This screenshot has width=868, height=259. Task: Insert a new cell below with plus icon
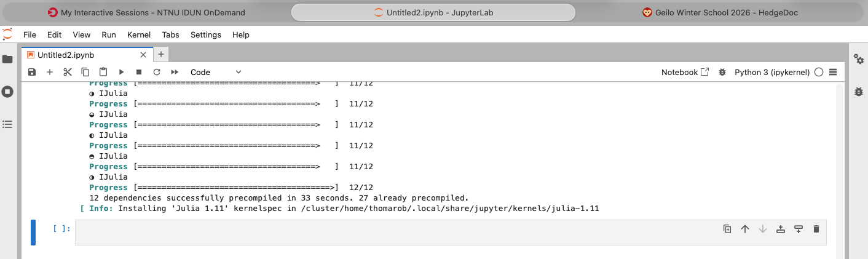tap(50, 72)
